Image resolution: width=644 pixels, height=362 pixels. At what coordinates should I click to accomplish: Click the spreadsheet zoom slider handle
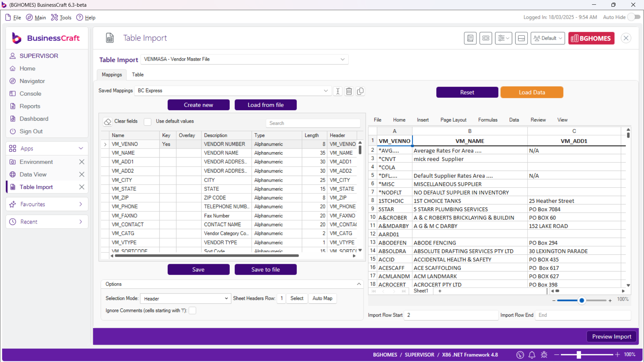pyautogui.click(x=582, y=300)
